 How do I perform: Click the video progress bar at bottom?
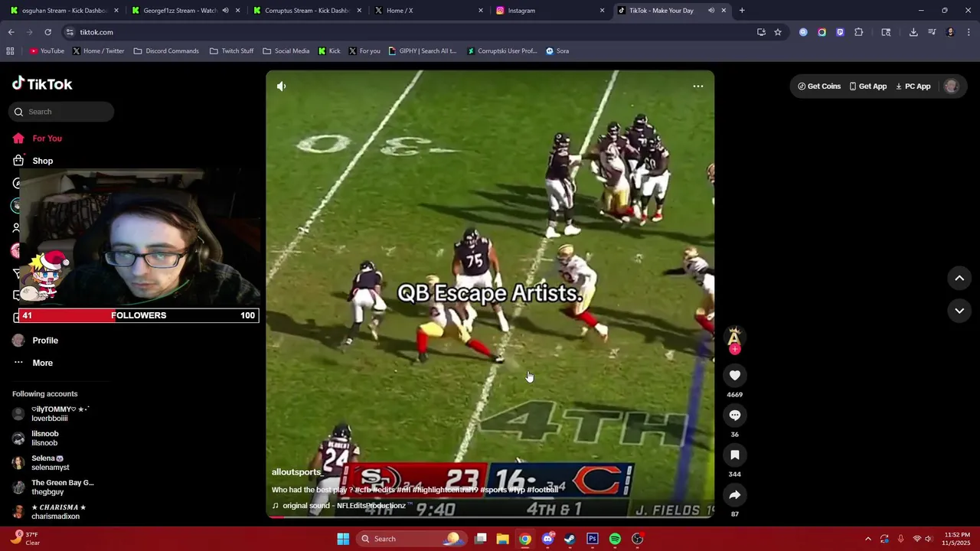[x=490, y=517]
